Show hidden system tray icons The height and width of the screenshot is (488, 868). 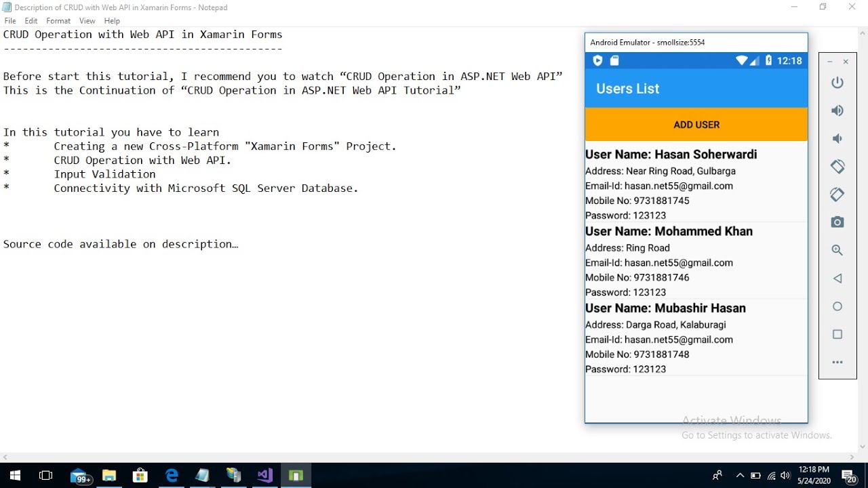pyautogui.click(x=740, y=476)
